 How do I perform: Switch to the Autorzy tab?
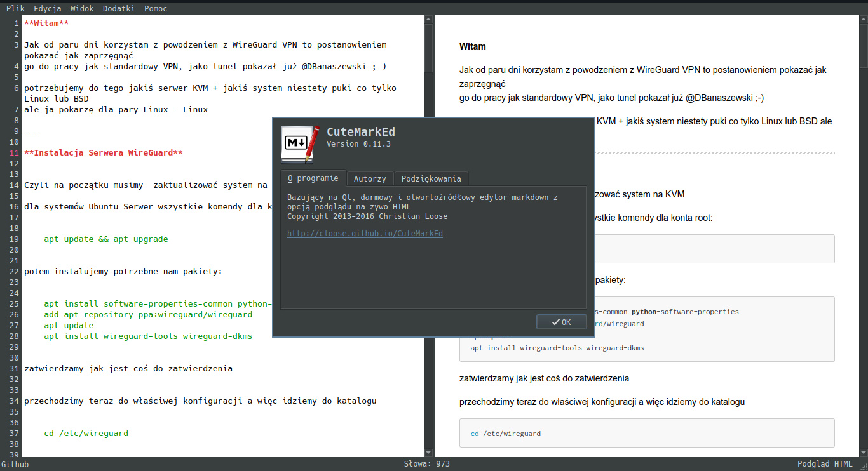click(370, 179)
